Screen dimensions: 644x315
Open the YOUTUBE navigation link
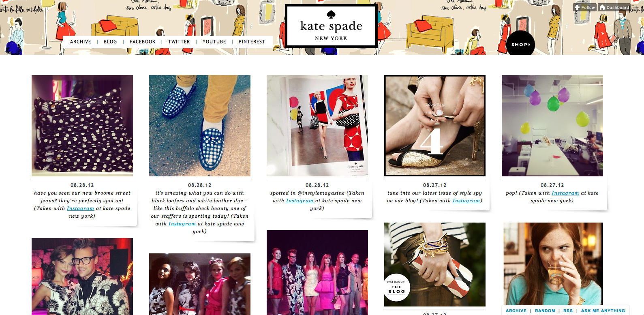click(214, 42)
